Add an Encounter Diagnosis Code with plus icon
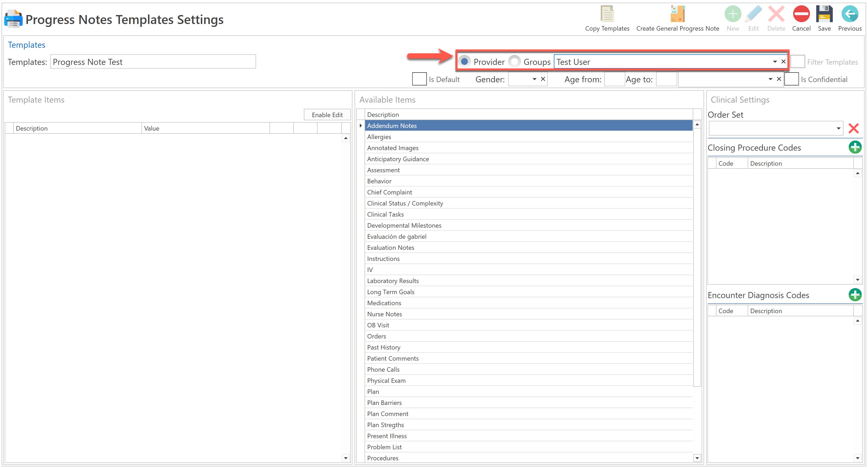 [855, 295]
